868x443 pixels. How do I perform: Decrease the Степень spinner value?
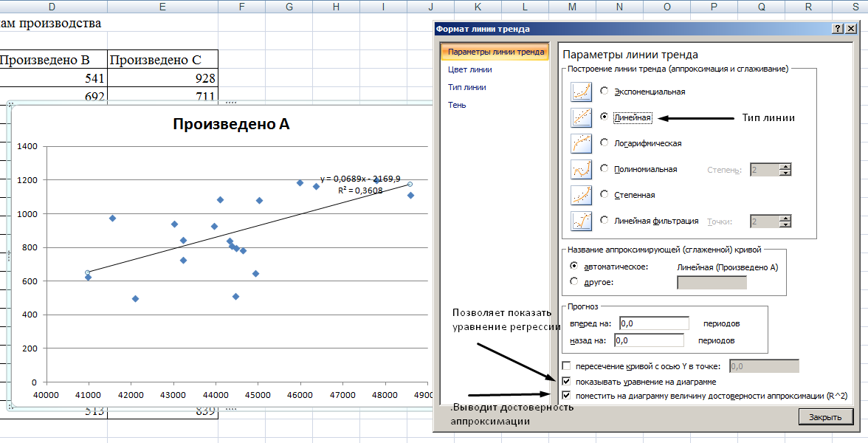click(x=785, y=173)
